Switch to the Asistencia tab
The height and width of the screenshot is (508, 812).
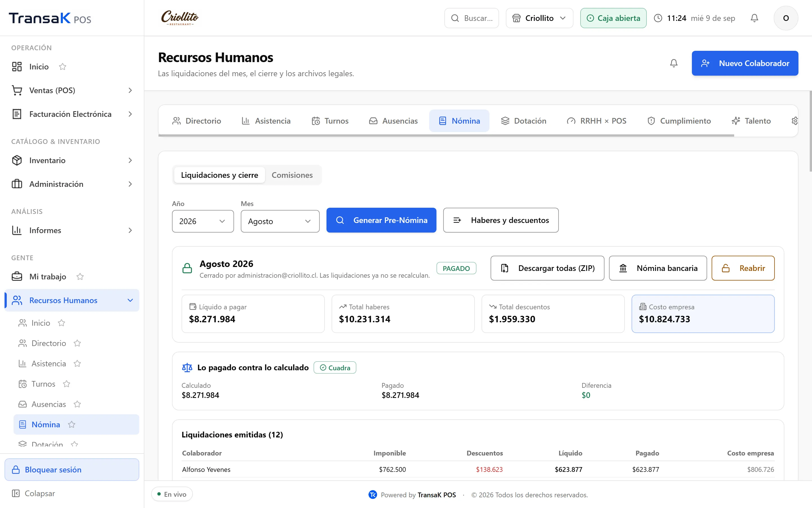coord(266,121)
